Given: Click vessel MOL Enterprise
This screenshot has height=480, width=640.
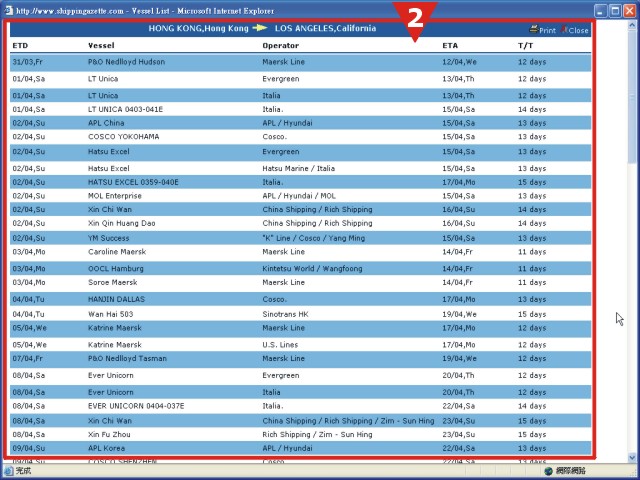Looking at the screenshot, I should coord(115,196).
